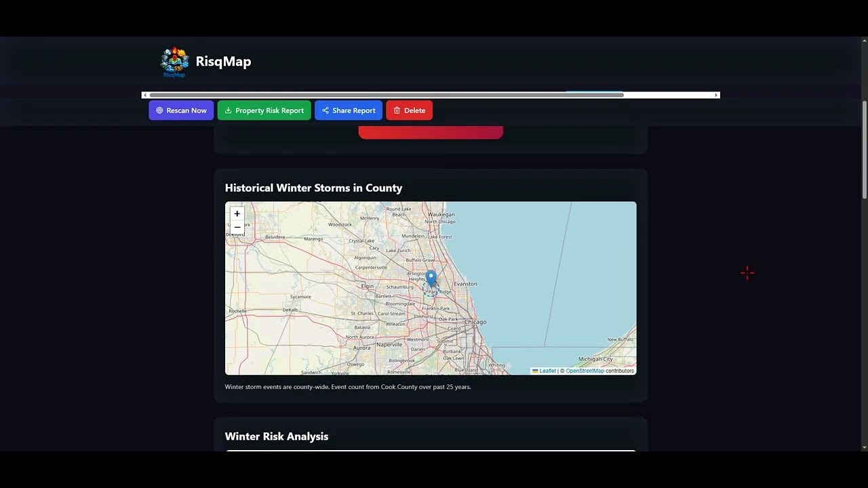Open the OpenStreetMap attribution link
The height and width of the screenshot is (488, 868).
pos(585,371)
